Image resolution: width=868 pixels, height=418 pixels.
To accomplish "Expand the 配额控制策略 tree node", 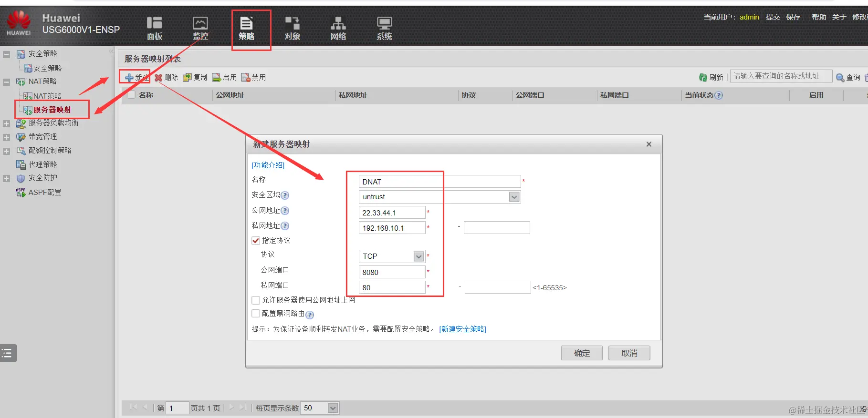I will click(6, 151).
